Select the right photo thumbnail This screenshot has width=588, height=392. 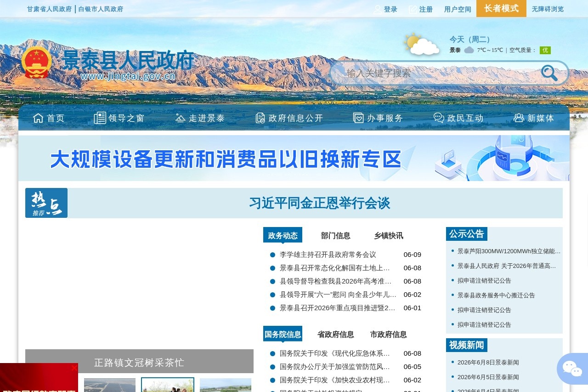click(x=226, y=385)
